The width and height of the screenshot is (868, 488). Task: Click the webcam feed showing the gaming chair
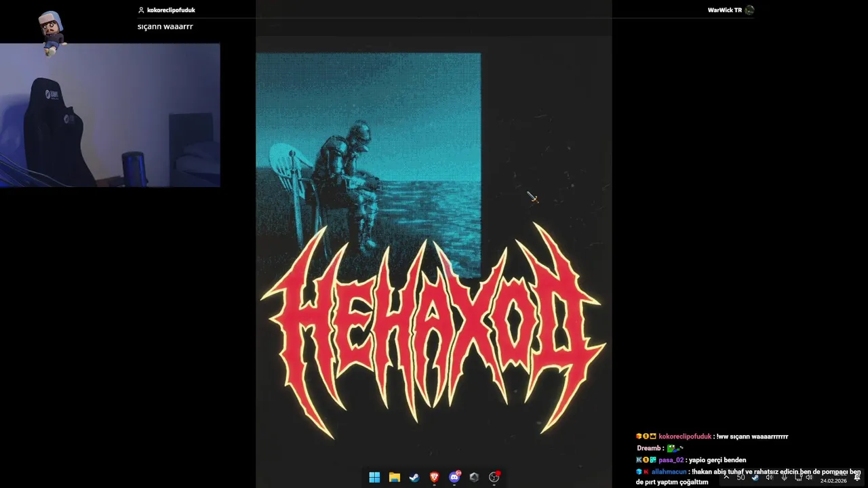point(110,115)
